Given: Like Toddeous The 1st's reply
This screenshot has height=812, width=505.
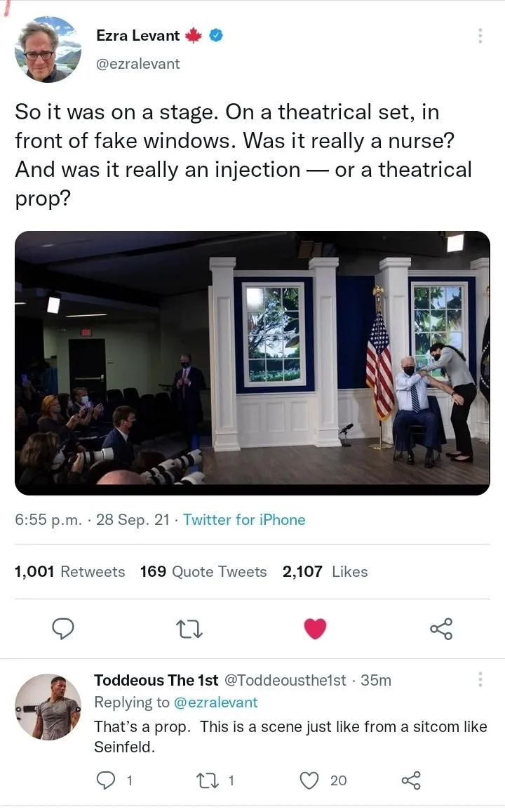Looking at the screenshot, I should [x=309, y=780].
